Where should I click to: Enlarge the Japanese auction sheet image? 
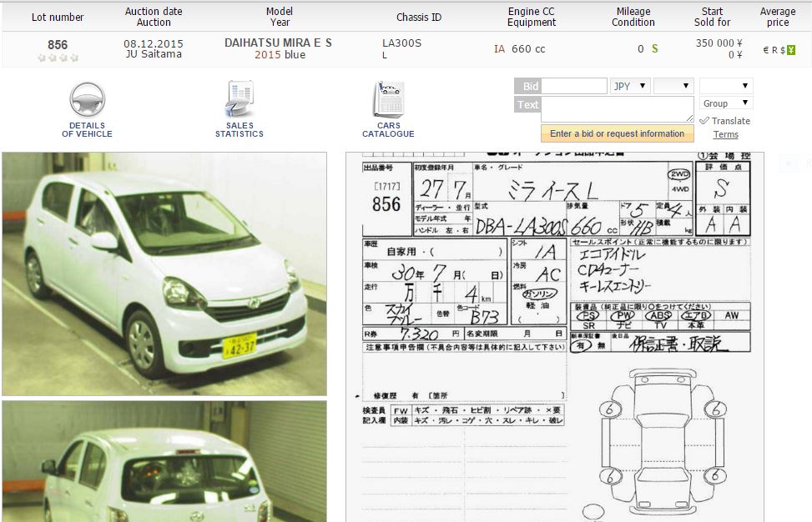[555, 338]
